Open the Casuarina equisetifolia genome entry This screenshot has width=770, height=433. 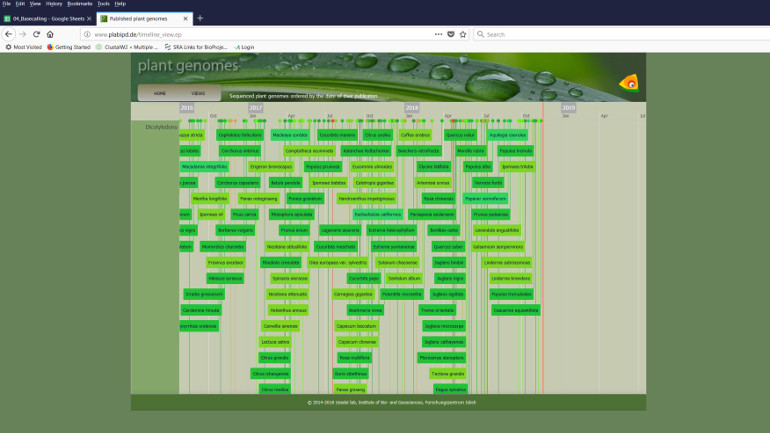click(x=516, y=310)
